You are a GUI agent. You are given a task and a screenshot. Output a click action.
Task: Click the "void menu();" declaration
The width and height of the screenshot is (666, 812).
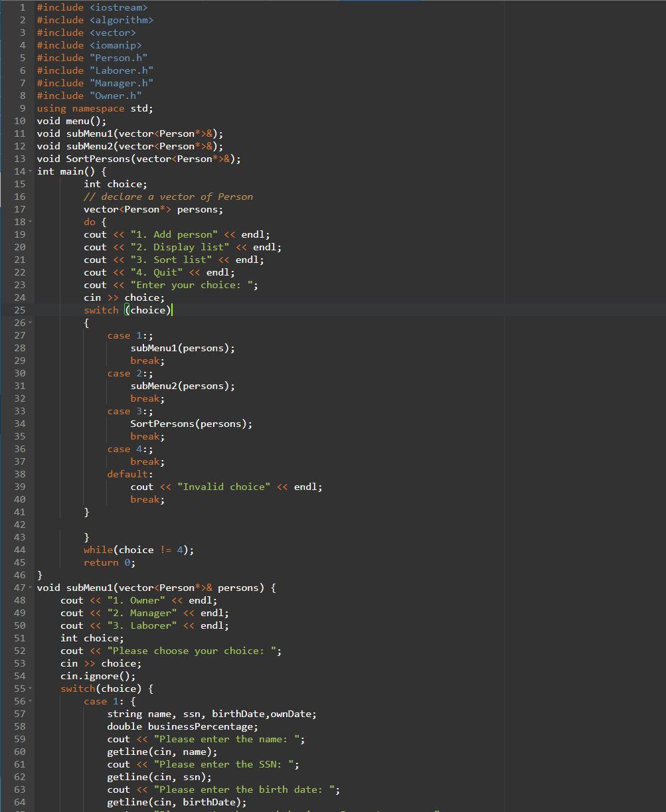click(x=72, y=121)
